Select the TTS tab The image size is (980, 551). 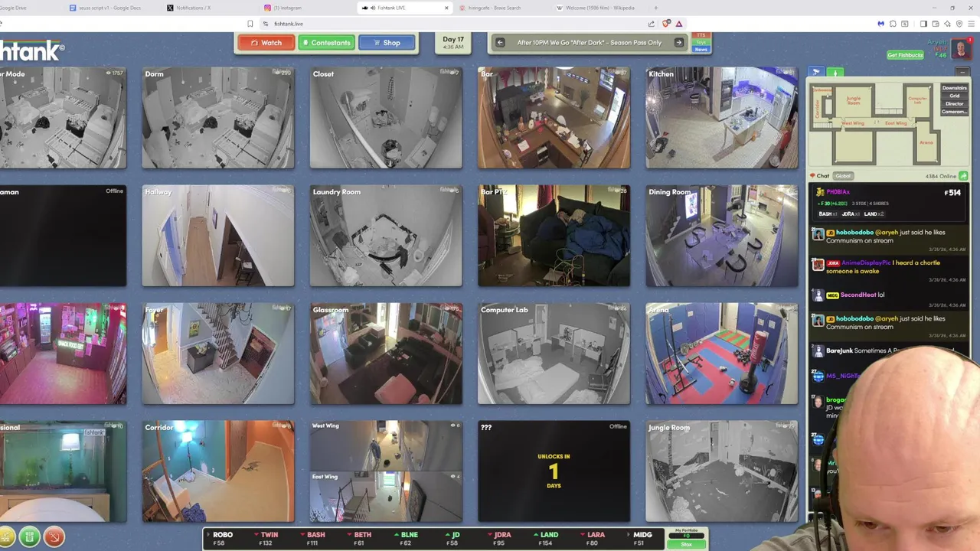tap(701, 35)
